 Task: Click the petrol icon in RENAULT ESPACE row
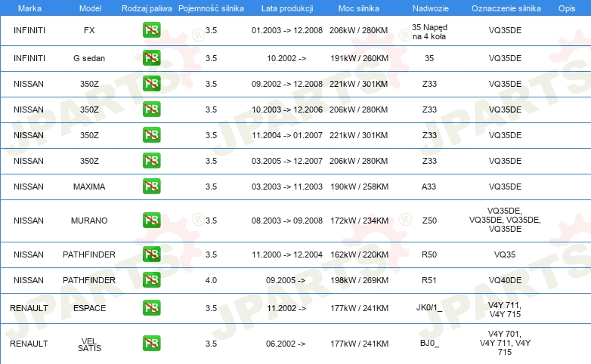151,308
